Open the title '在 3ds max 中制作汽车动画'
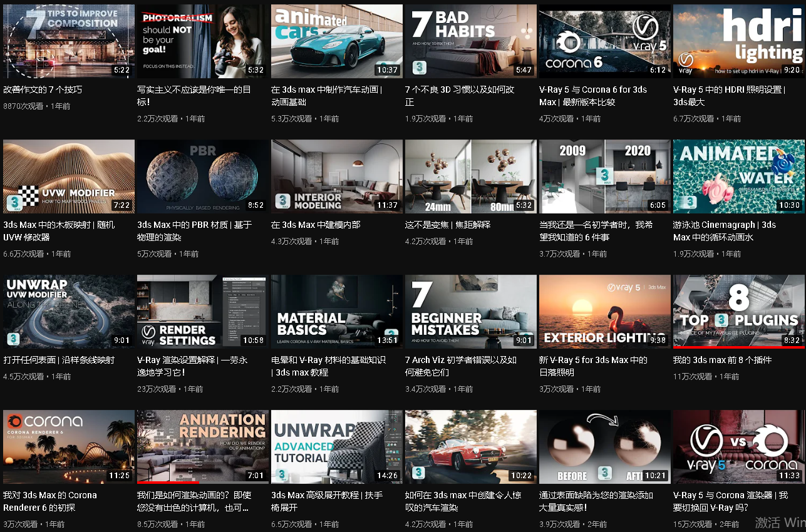 (326, 96)
